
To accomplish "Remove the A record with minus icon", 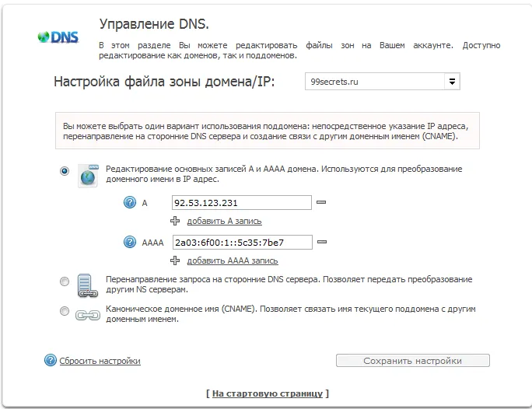I will point(321,202).
